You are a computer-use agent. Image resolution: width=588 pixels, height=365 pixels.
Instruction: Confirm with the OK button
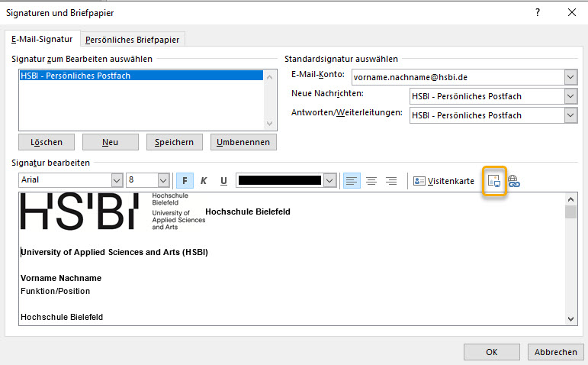492,352
